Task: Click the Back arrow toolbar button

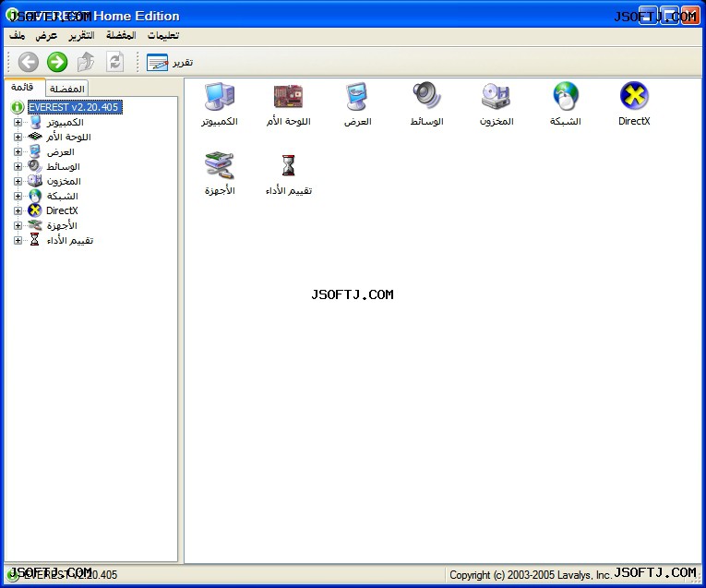Action: 28,62
